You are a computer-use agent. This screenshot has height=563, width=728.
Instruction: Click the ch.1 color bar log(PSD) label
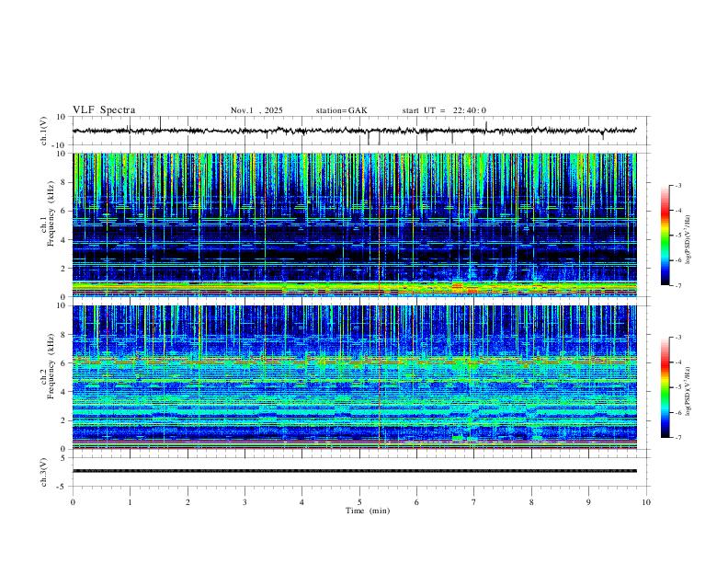point(688,239)
